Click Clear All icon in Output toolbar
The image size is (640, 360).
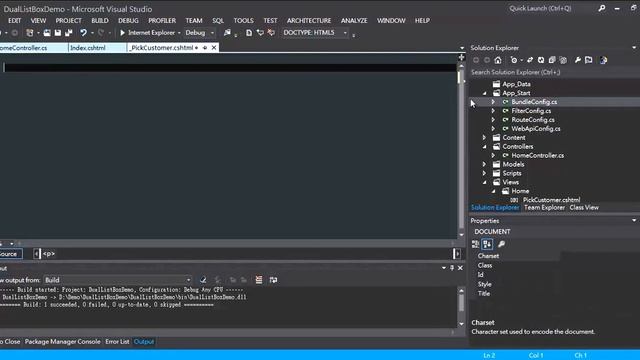(x=259, y=280)
